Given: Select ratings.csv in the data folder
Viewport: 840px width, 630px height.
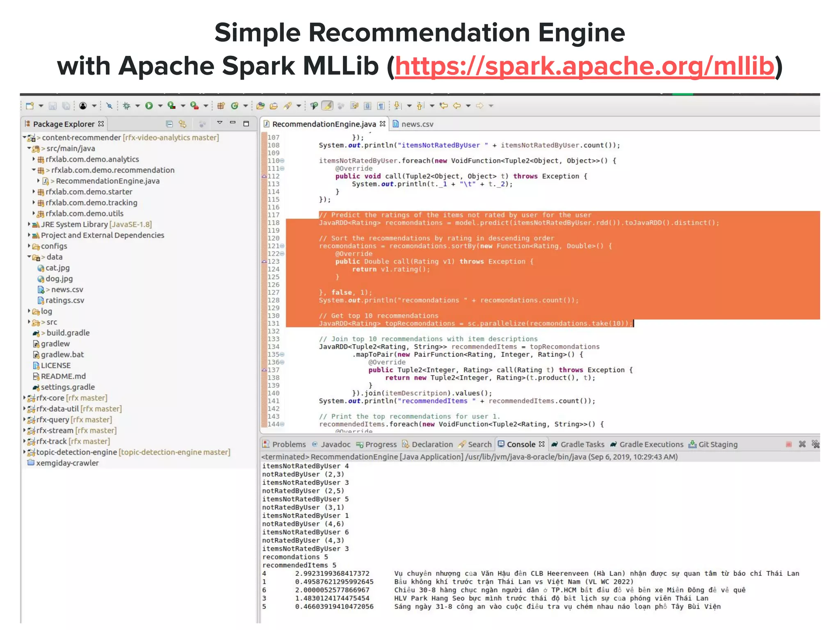Looking at the screenshot, I should pos(61,300).
